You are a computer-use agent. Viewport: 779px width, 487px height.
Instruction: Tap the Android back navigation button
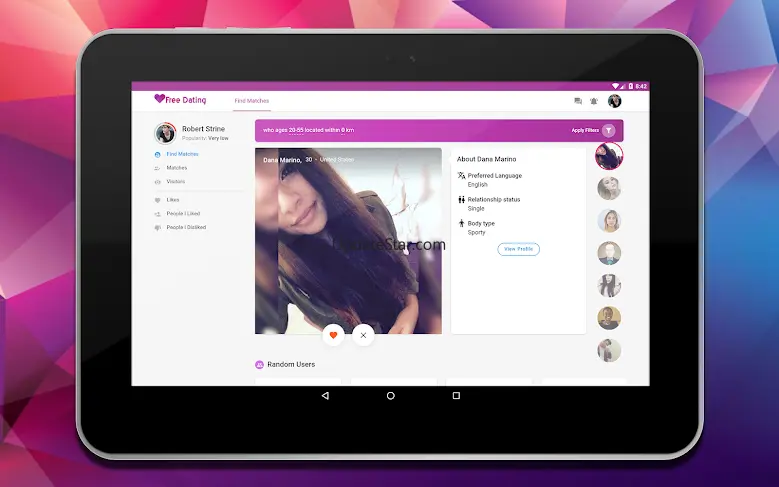coord(325,396)
